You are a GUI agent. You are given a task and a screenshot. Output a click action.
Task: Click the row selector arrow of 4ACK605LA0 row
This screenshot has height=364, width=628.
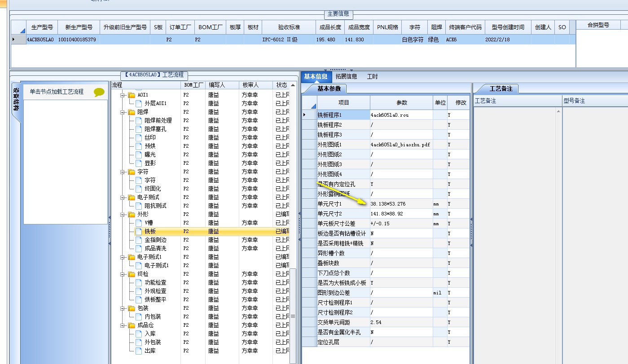(x=13, y=39)
